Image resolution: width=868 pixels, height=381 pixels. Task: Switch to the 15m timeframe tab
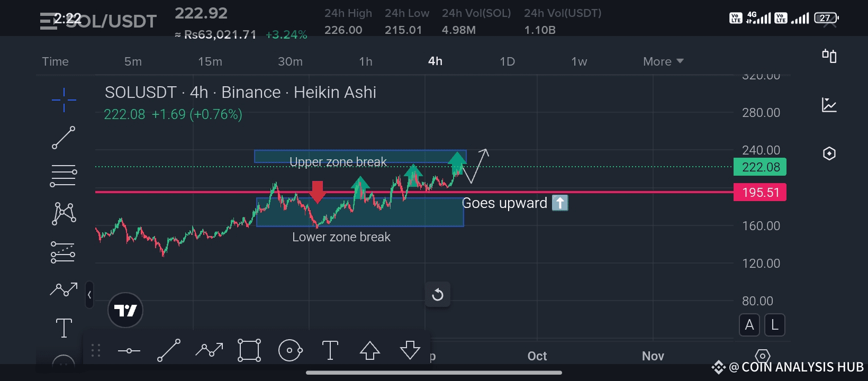click(210, 61)
